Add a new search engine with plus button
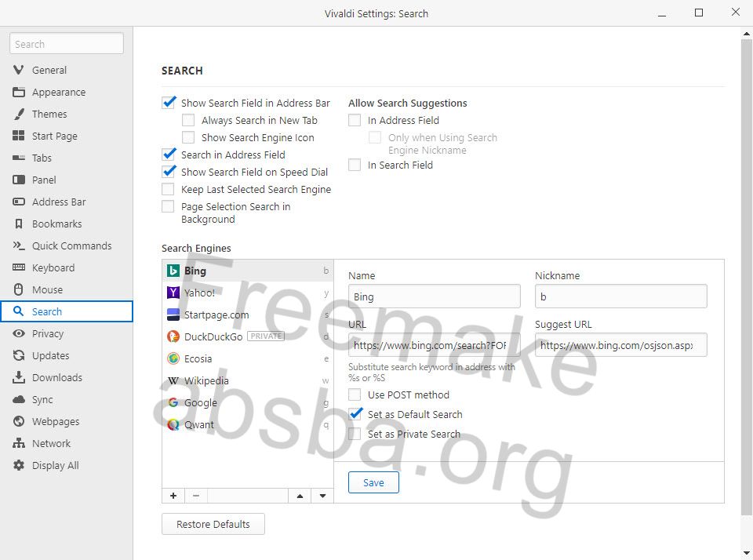The width and height of the screenshot is (753, 560). [x=173, y=496]
